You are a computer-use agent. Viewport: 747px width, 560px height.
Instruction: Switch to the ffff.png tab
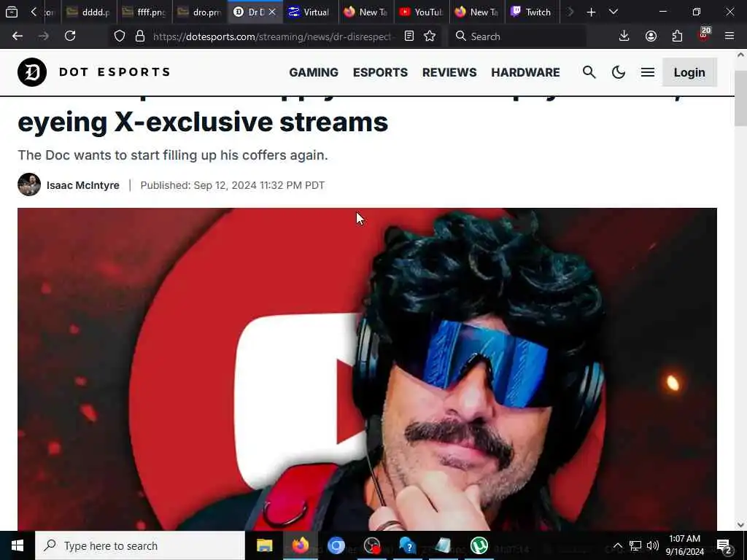click(x=144, y=12)
